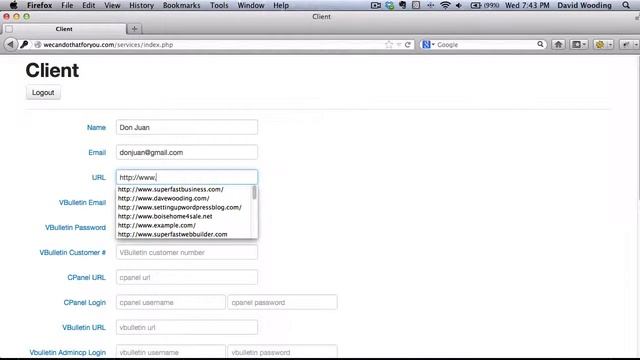Open the URL history dropdown arrow
This screenshot has height=360, width=640.
coord(399,44)
